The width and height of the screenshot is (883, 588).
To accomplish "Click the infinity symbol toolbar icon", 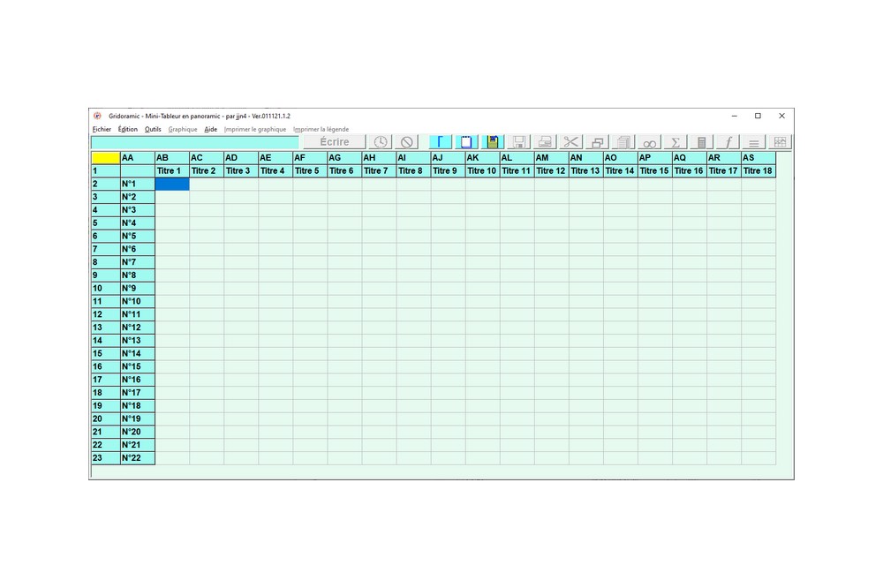I will coord(649,142).
